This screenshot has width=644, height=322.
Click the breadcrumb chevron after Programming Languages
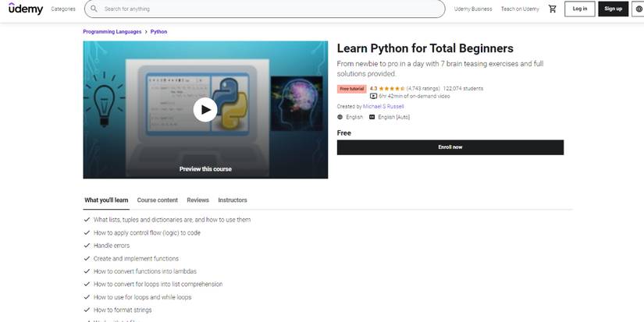click(x=146, y=32)
